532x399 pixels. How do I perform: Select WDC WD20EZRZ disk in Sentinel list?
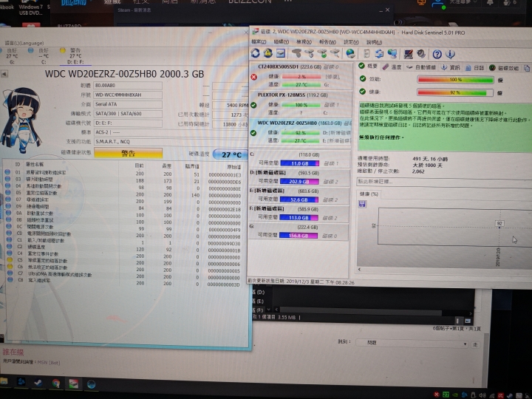pos(300,132)
